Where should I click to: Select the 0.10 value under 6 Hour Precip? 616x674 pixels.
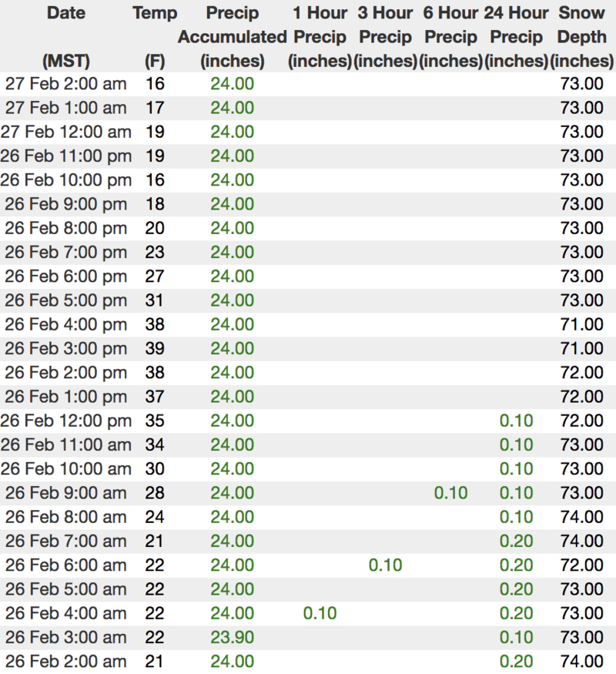[451, 492]
